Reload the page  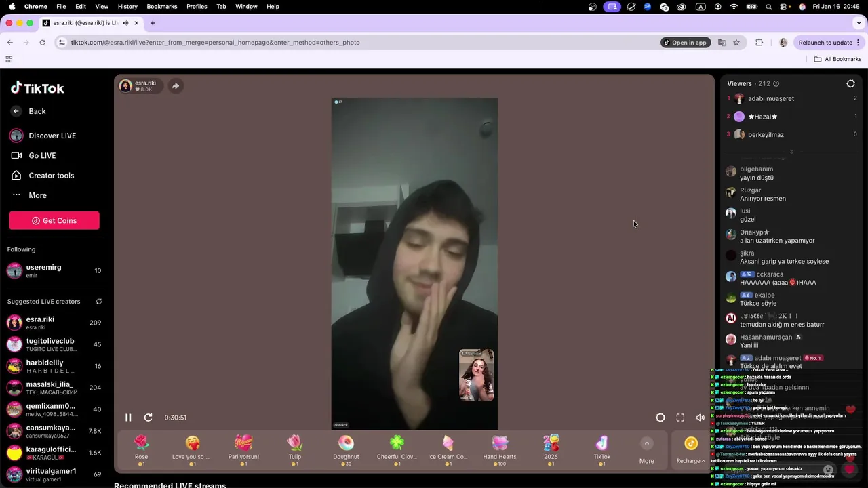point(42,43)
